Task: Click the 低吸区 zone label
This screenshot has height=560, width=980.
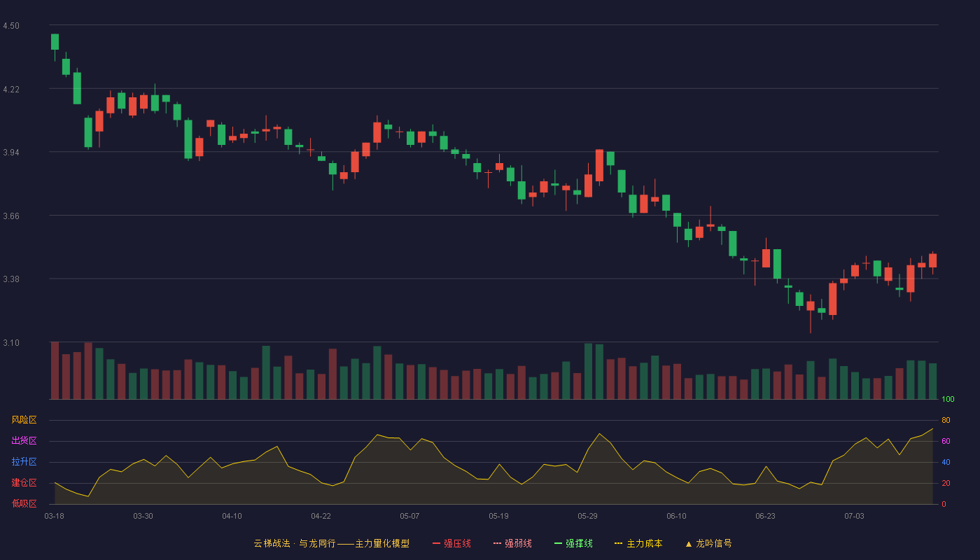Action: pos(24,503)
